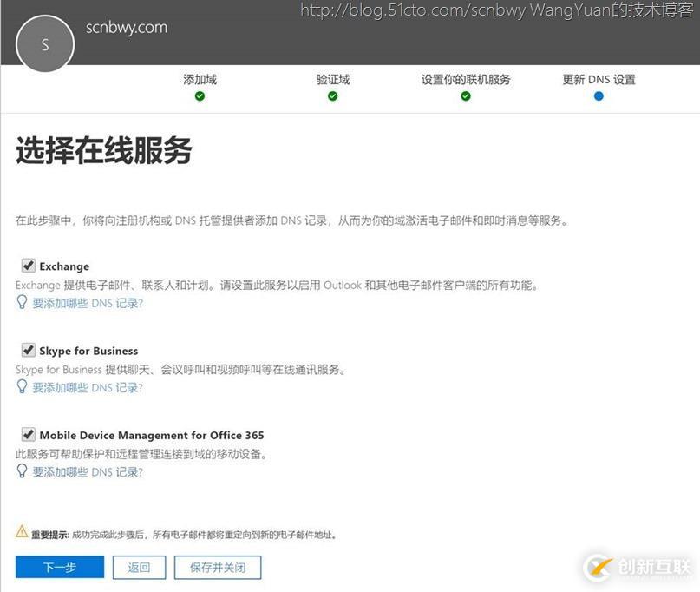Click the lightbulb icon under Mobile Device Management
This screenshot has width=700, height=592.
click(22, 471)
